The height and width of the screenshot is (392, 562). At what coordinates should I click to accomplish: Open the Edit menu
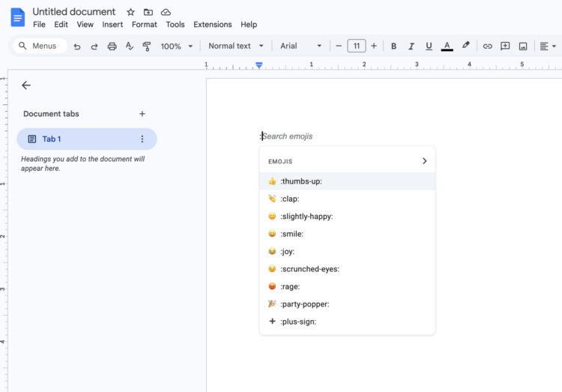(x=61, y=25)
